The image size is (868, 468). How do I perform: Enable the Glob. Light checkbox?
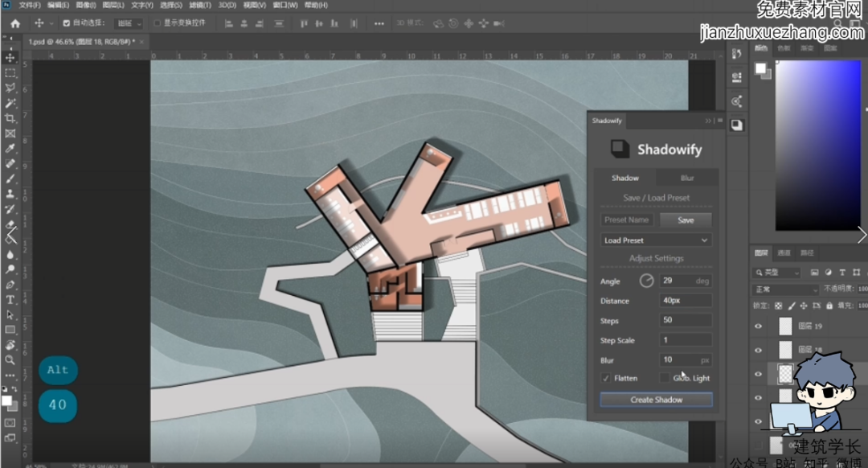(664, 378)
